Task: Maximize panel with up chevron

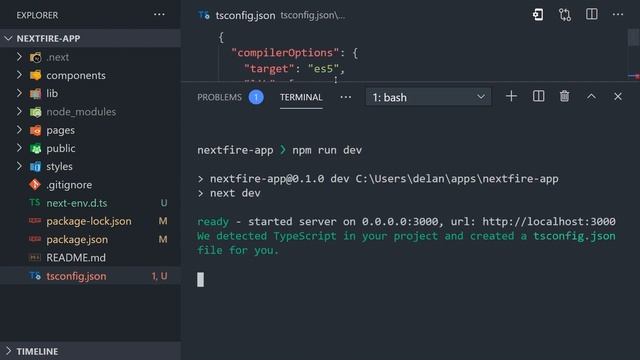Action: point(591,97)
